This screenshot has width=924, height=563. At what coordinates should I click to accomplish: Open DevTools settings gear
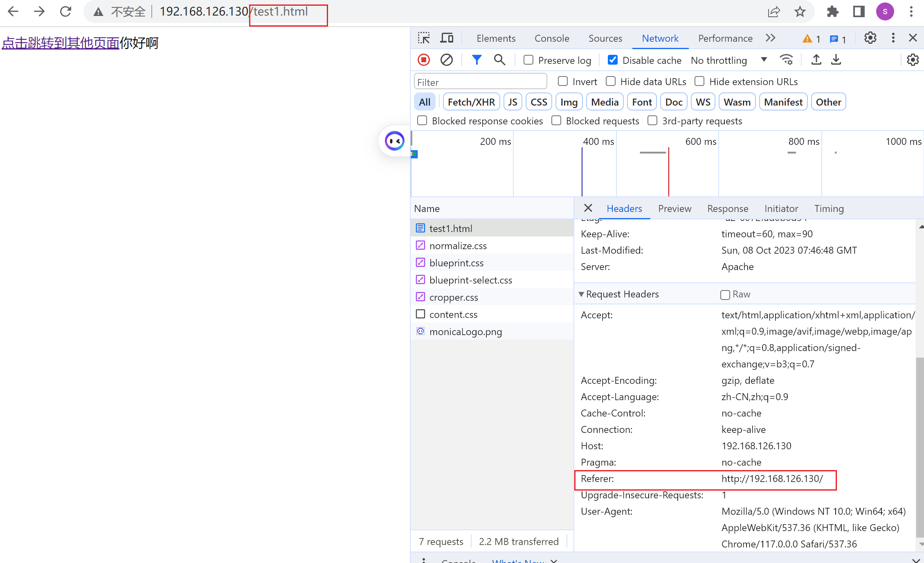[870, 38]
